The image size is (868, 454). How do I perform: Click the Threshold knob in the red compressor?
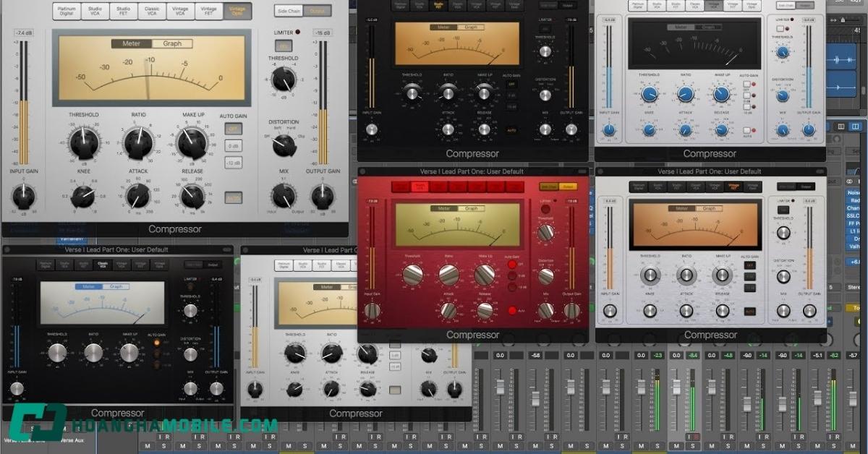[413, 274]
